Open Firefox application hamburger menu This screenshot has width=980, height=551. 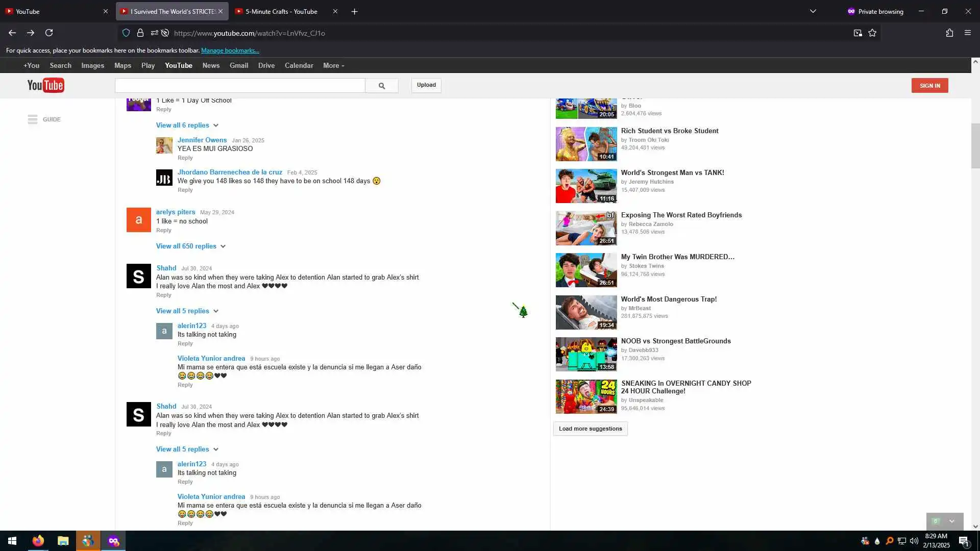(x=967, y=33)
